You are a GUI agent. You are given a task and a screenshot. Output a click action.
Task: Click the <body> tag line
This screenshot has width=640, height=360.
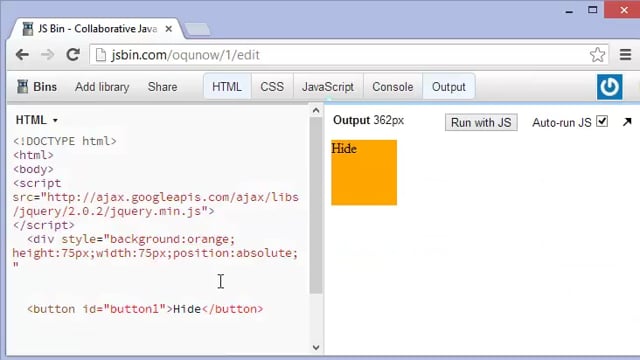(x=33, y=169)
